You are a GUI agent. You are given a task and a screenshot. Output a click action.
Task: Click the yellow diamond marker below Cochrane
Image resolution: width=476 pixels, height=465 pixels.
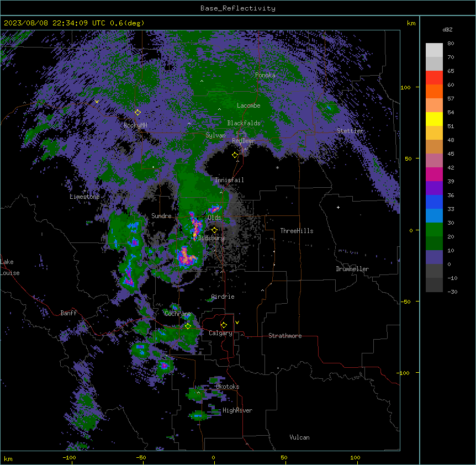(188, 326)
